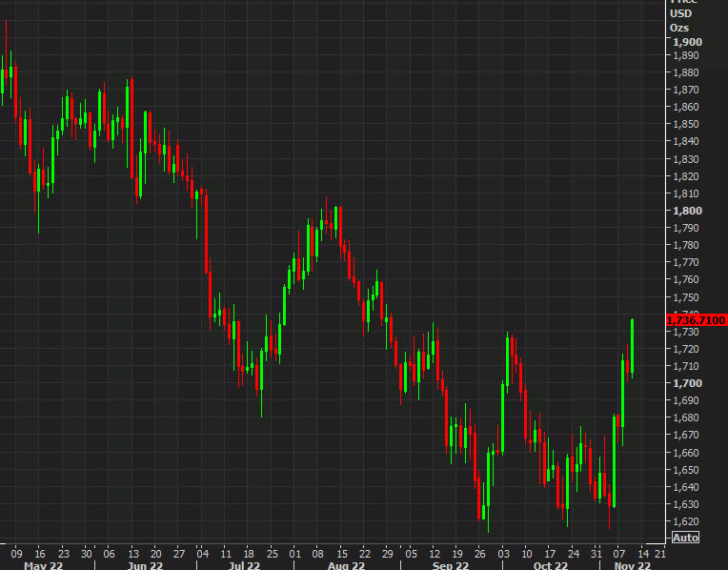Select the 1,650 price axis label
Viewport: 728px width, 570px height.
[x=686, y=470]
